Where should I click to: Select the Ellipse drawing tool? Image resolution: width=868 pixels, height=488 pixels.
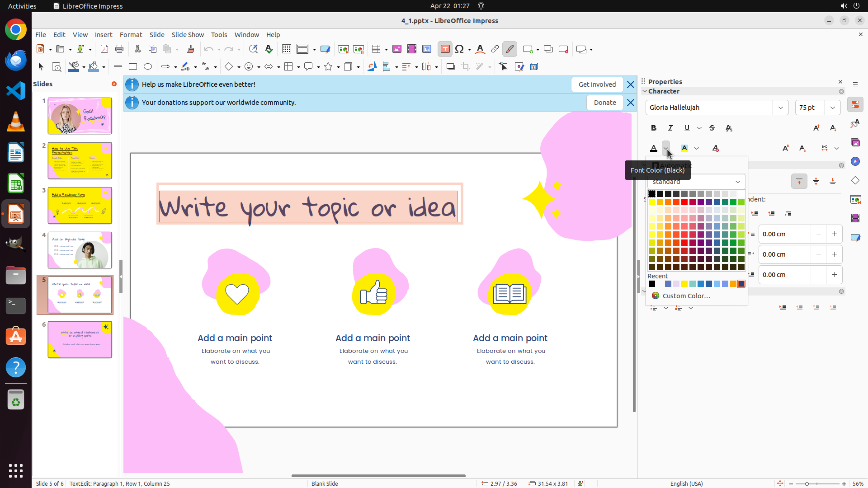pyautogui.click(x=148, y=66)
